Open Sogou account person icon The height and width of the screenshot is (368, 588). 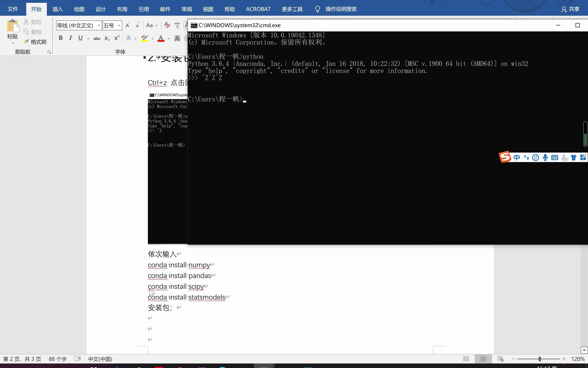click(565, 158)
